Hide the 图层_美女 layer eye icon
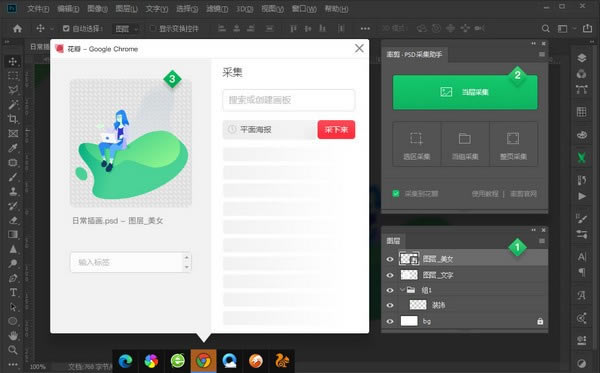 [x=390, y=259]
